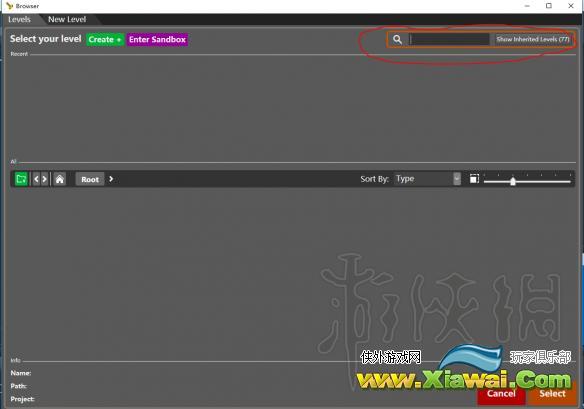Click the thumbnail size icon beside slider
Image resolution: width=584 pixels, height=409 pixels.
tap(474, 179)
